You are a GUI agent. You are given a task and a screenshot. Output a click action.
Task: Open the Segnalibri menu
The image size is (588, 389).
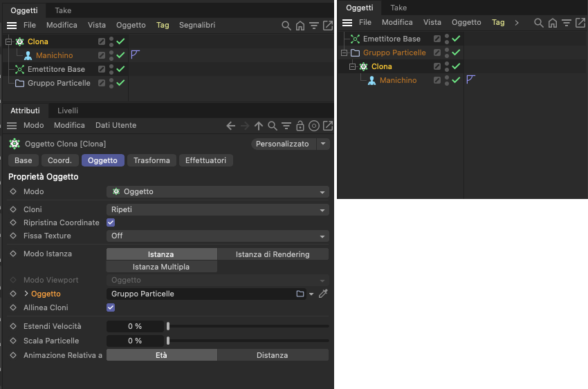tap(197, 25)
